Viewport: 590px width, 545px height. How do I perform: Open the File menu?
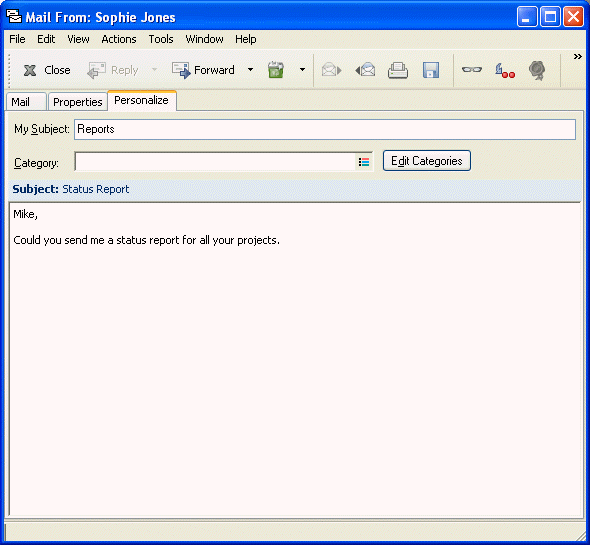(17, 39)
